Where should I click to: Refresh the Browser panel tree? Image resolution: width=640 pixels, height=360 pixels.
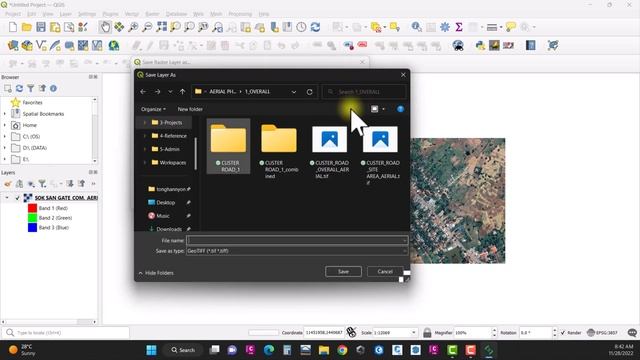19,88
